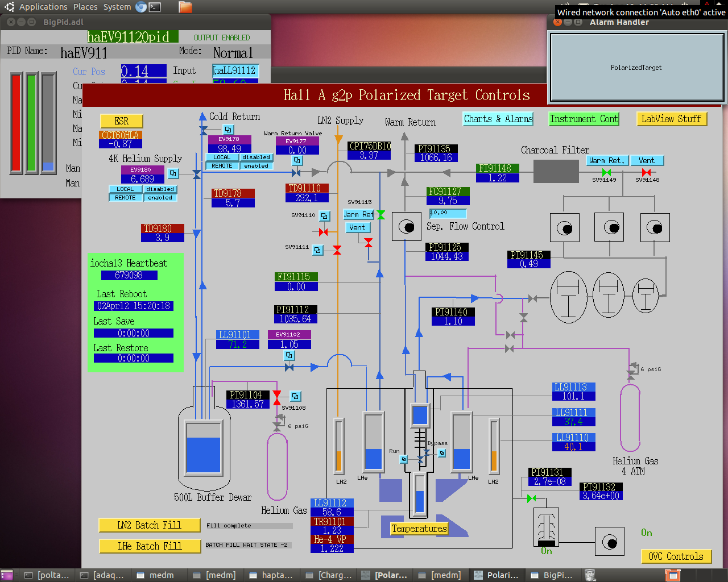This screenshot has height=582, width=728.
Task: Set EV9178 to enabled
Action: click(256, 166)
